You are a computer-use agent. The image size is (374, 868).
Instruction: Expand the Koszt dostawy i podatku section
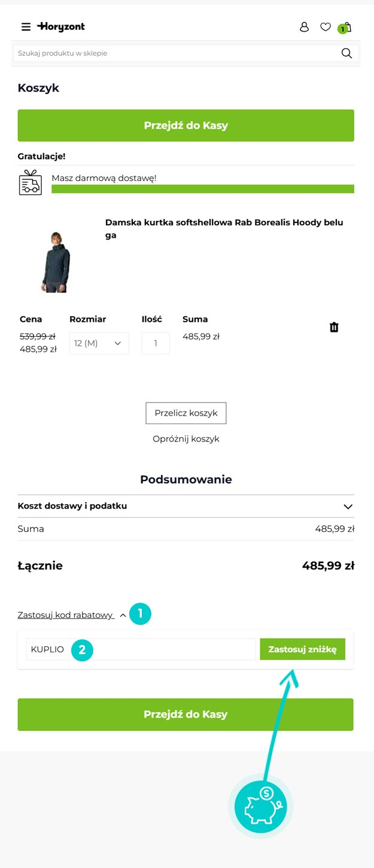[347, 506]
